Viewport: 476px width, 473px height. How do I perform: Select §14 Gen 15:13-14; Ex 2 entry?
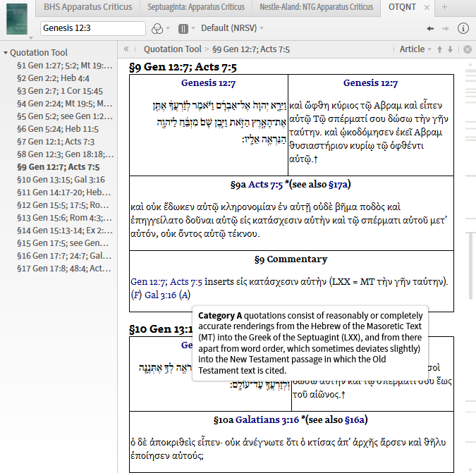click(65, 231)
